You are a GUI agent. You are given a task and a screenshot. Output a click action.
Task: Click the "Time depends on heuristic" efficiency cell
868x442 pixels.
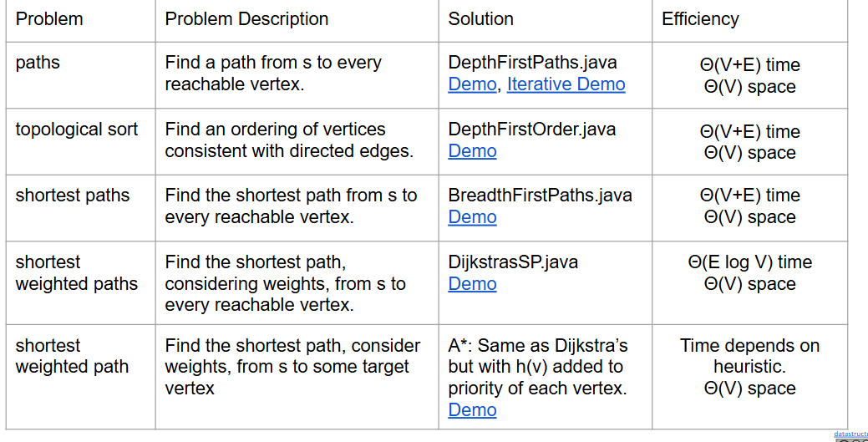tap(749, 356)
